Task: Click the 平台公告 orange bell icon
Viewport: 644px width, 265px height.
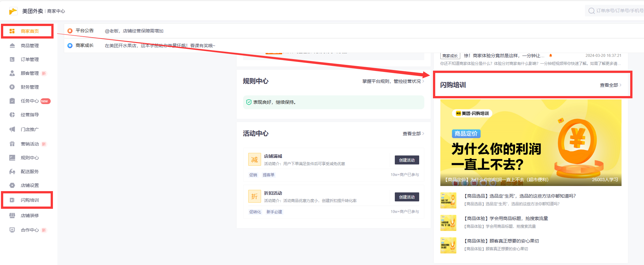Action: [70, 31]
